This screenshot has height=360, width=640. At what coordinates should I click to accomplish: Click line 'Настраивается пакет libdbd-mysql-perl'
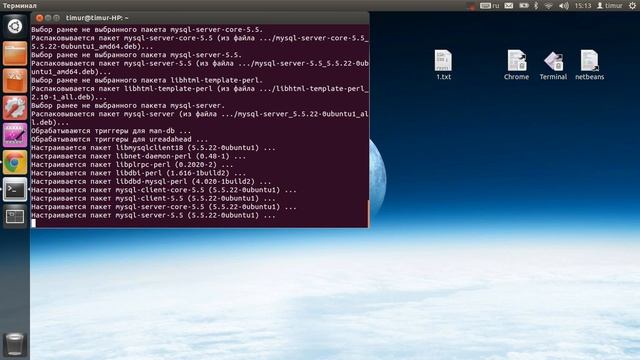[151, 181]
